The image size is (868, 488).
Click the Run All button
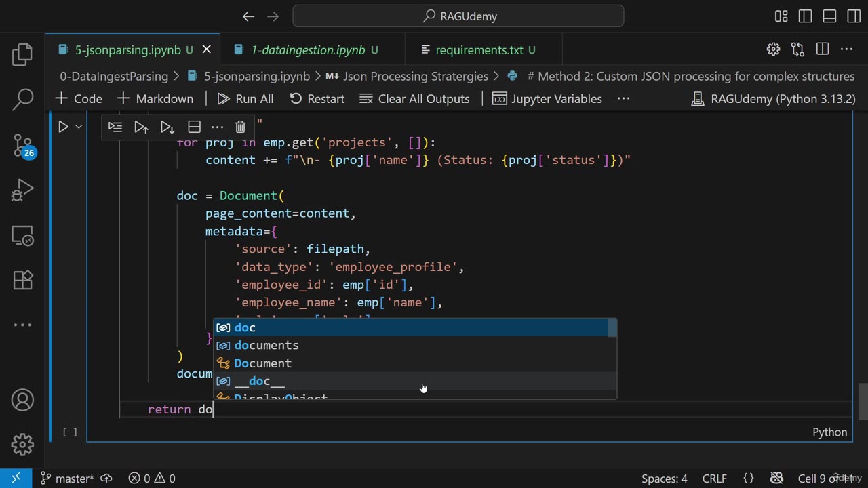[245, 99]
